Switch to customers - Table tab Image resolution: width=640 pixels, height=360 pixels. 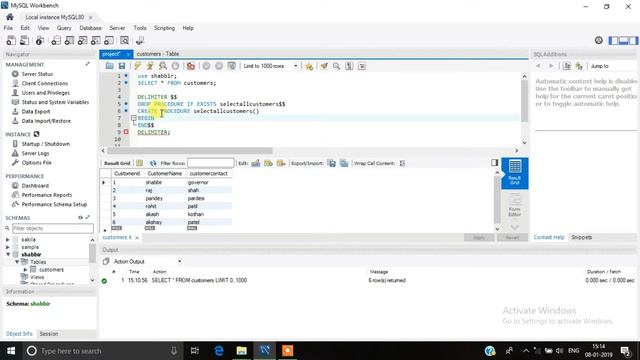pyautogui.click(x=158, y=54)
